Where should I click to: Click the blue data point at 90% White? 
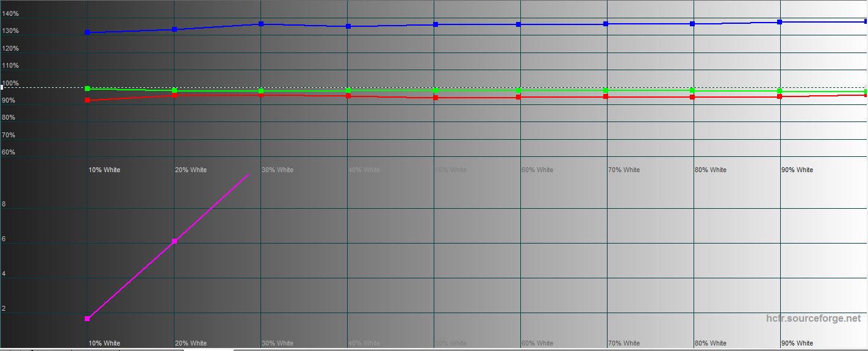pyautogui.click(x=780, y=22)
